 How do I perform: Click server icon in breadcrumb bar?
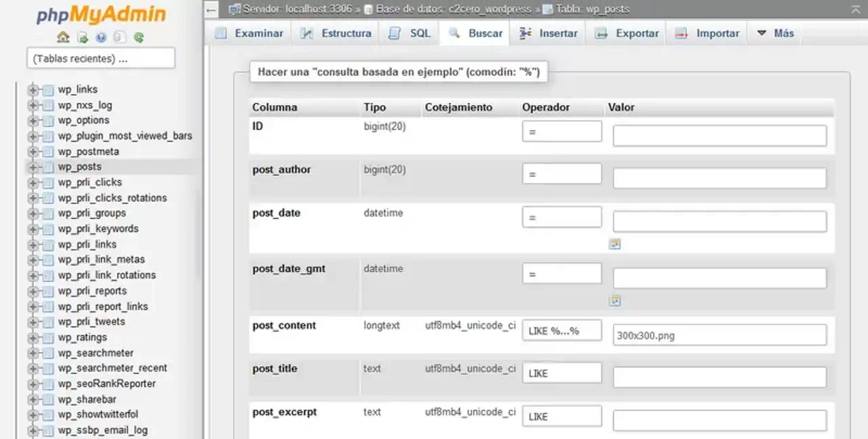click(x=234, y=9)
